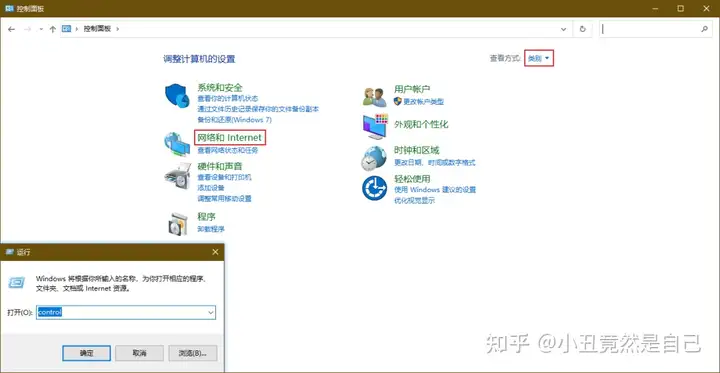Screen dimensions: 720x373
Task: Open the Ease of Access icon
Action: (374, 188)
